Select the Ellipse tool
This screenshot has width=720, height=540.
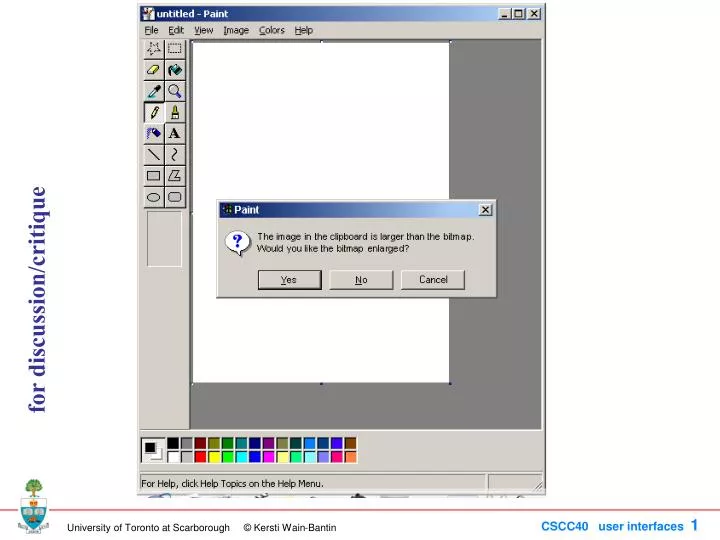[x=154, y=197]
